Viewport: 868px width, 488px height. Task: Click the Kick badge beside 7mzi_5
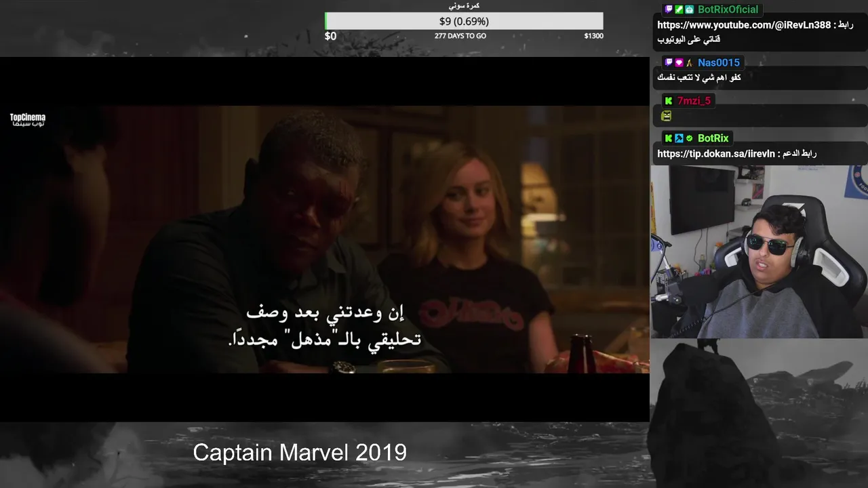[669, 100]
